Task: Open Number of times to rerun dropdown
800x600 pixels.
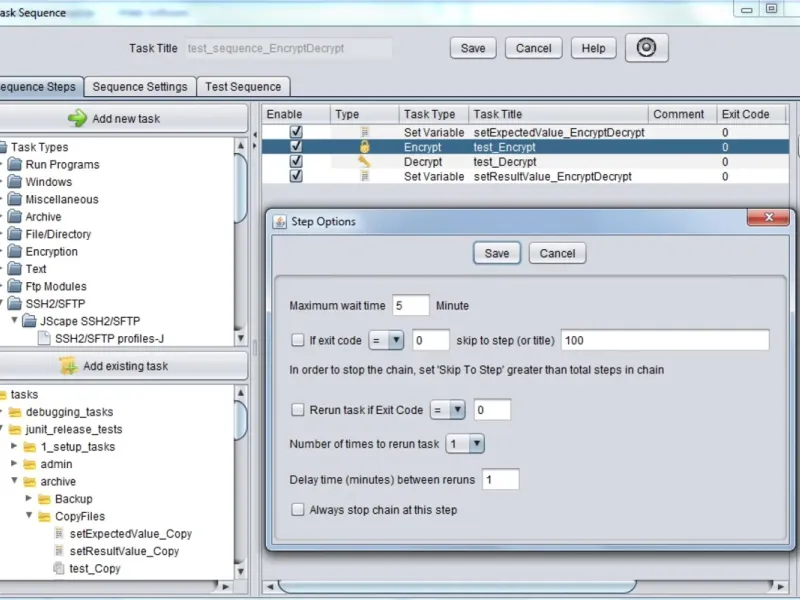Action: 465,444
